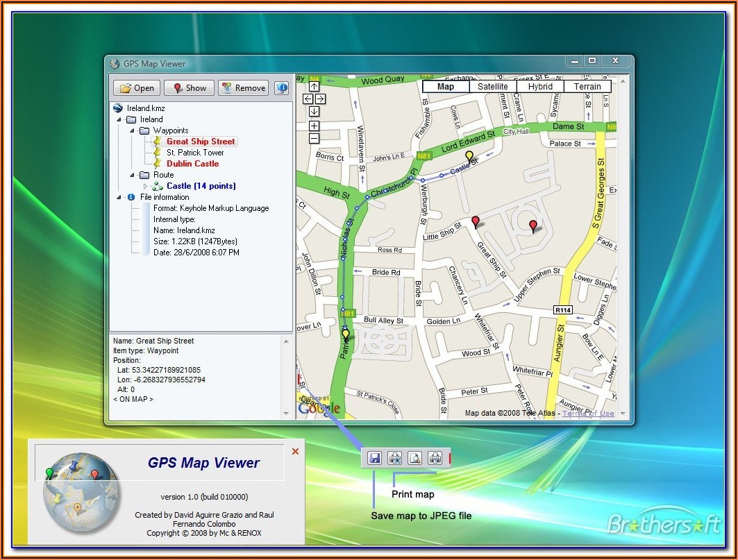
Task: Switch to Satellite map view
Action: [x=493, y=87]
